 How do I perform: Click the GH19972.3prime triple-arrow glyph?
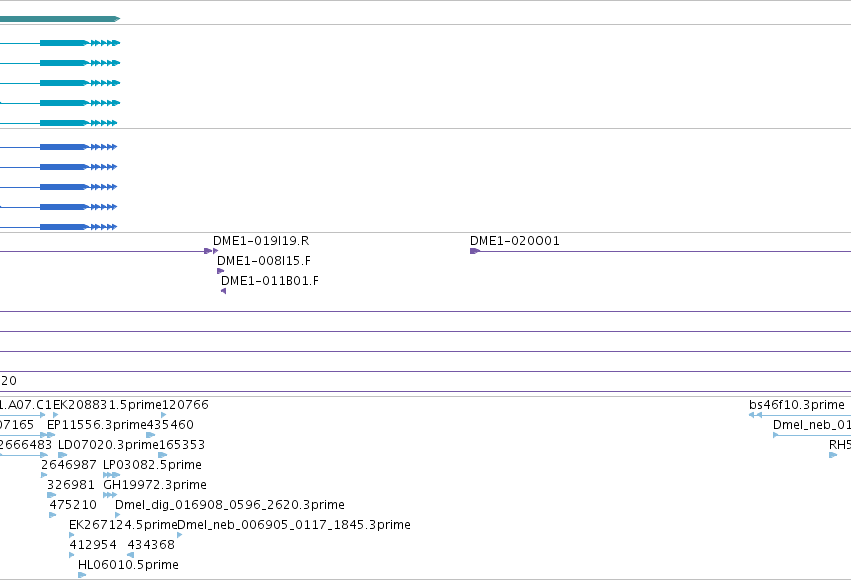point(110,495)
